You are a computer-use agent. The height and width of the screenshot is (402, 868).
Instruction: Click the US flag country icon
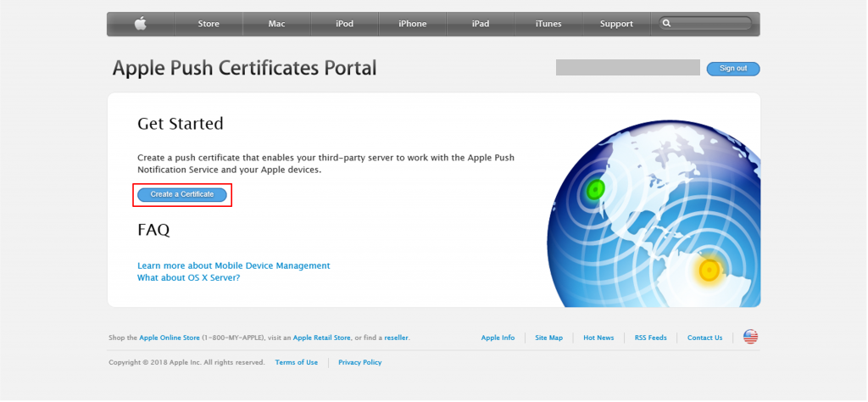coord(750,337)
